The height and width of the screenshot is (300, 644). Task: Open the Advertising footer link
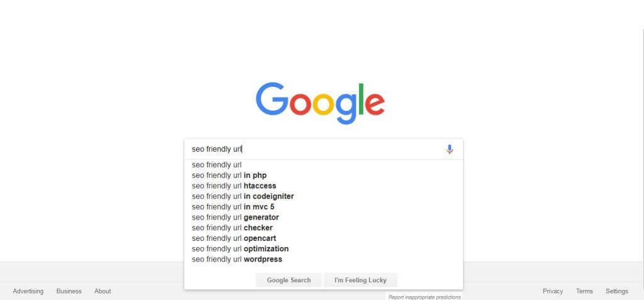click(x=28, y=291)
